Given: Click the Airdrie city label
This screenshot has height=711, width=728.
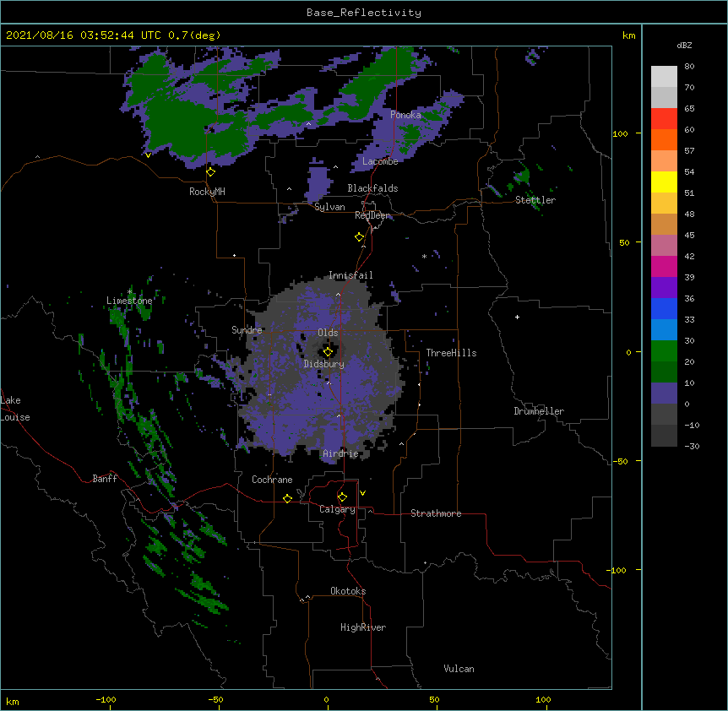Looking at the screenshot, I should [x=340, y=453].
